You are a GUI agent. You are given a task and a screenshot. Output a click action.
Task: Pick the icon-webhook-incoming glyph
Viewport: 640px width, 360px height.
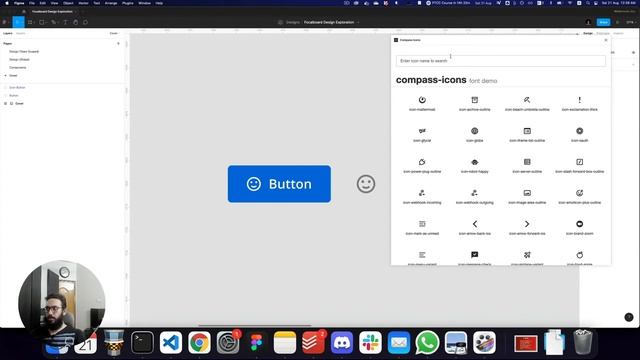pos(422,193)
